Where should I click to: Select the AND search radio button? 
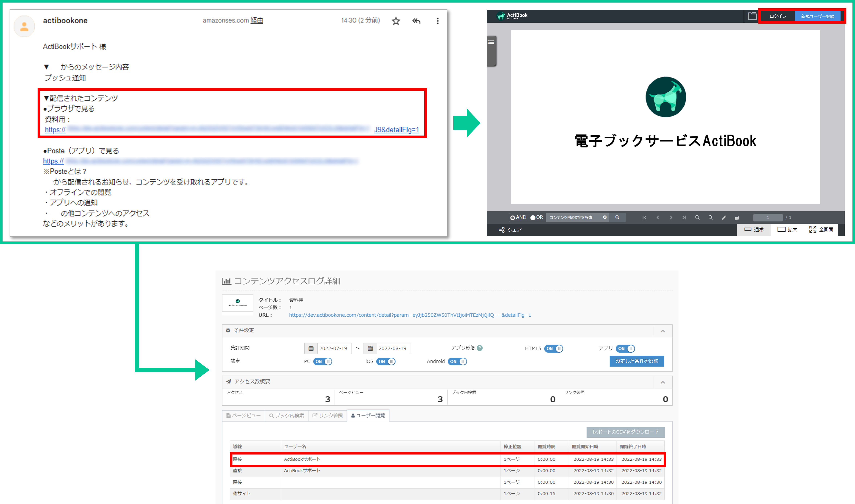point(512,218)
